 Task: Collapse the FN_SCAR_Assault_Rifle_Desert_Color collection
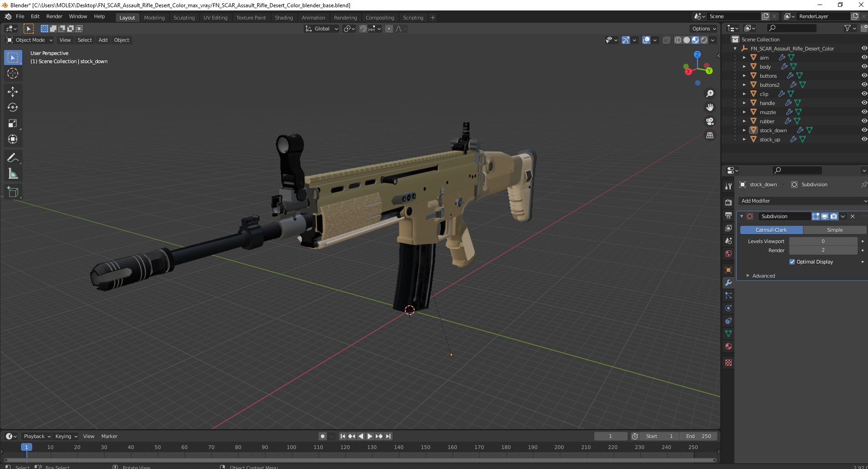735,49
